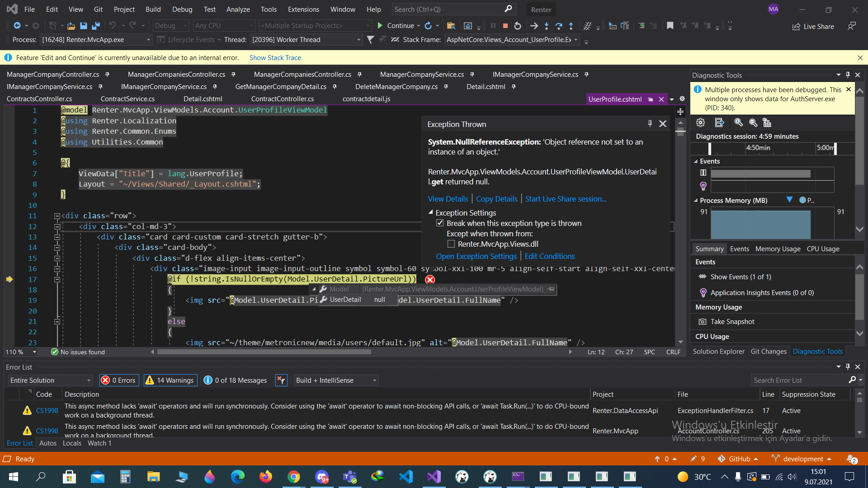This screenshot has width=868, height=488.
Task: Check the Renter.MvcApp.Views.dll checkbox
Action: click(451, 244)
